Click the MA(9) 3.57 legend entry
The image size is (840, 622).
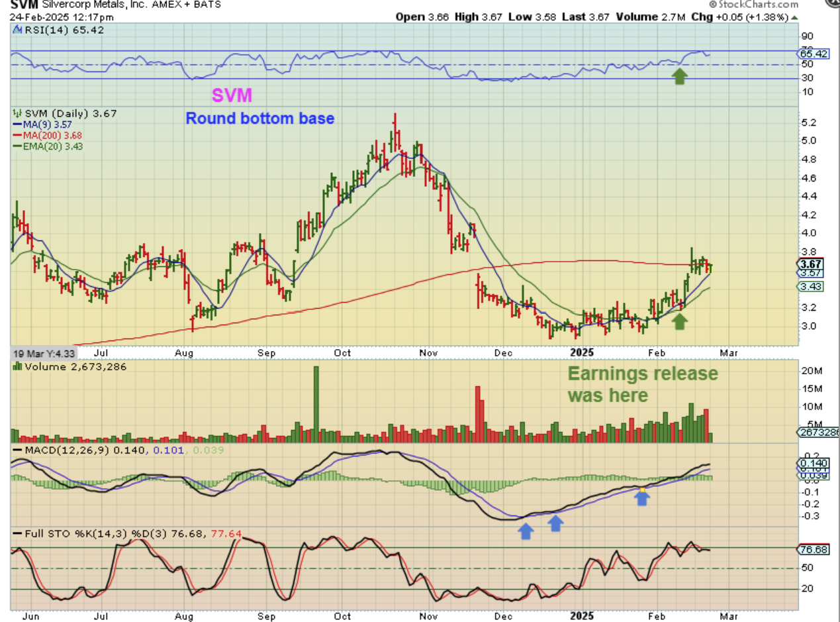(x=42, y=125)
